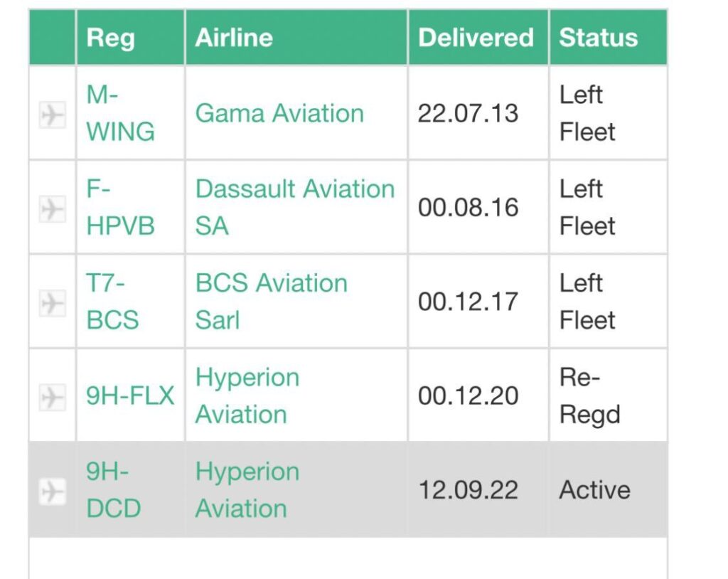Click the airplane icon beside 9H-DCD
This screenshot has height=579, width=728.
click(52, 491)
